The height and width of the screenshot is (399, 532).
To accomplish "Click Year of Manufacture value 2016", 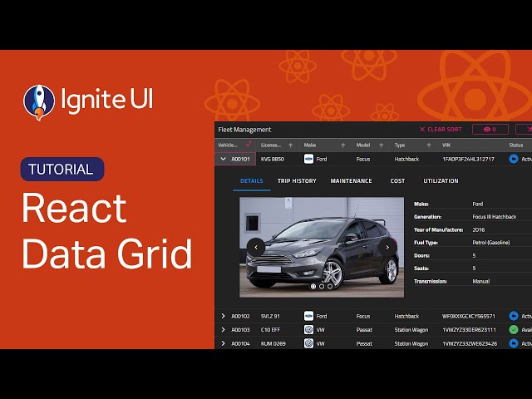I will coord(479,229).
